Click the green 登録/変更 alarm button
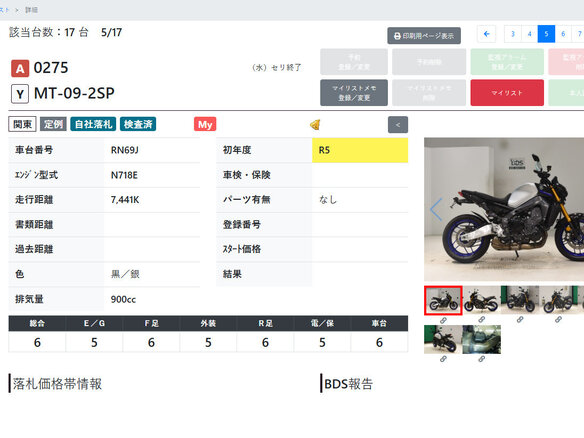 [507, 62]
